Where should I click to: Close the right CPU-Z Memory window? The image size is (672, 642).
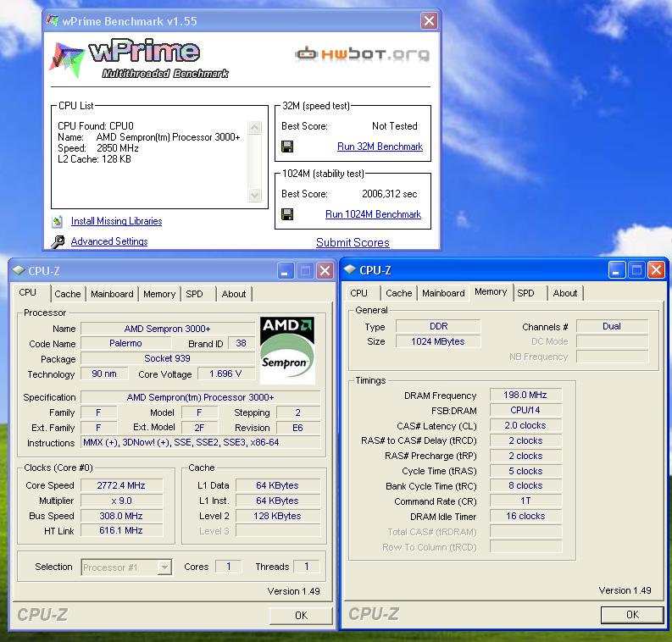[x=656, y=270]
